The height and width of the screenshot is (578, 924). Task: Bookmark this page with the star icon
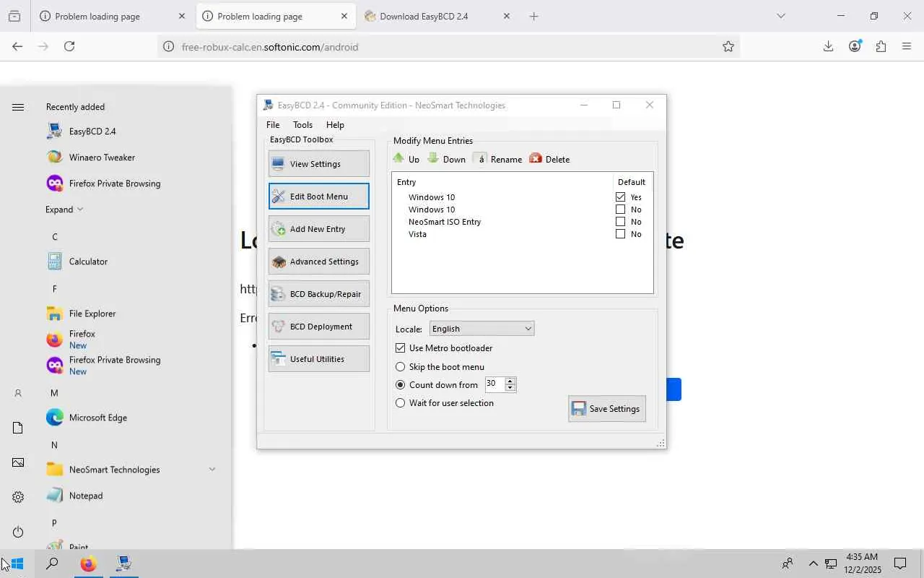pos(728,47)
